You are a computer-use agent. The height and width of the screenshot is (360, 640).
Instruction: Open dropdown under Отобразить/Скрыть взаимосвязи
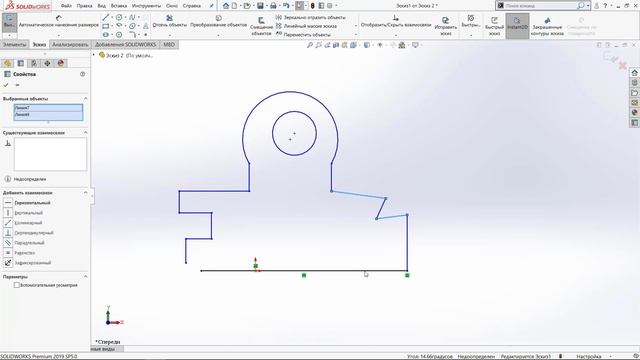[396, 35]
